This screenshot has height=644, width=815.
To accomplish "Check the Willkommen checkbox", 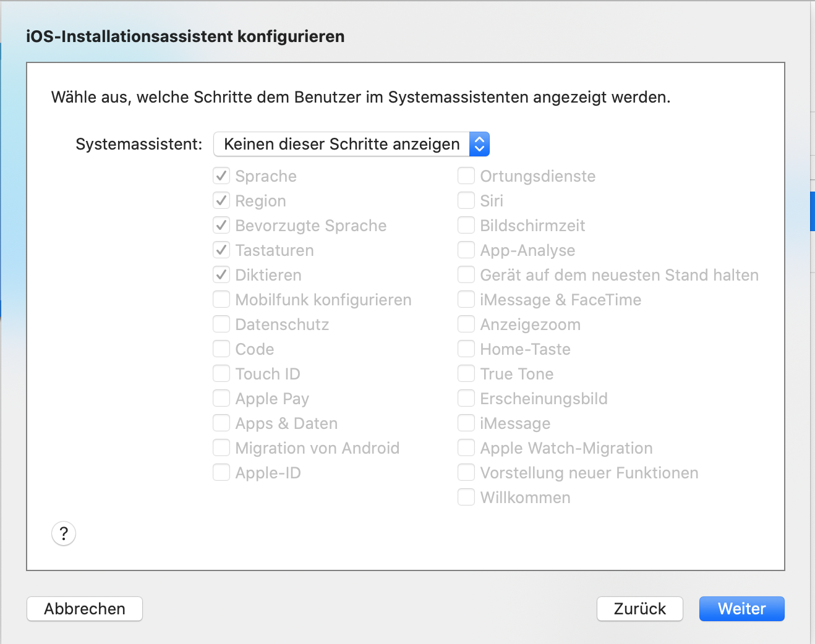I will (466, 498).
